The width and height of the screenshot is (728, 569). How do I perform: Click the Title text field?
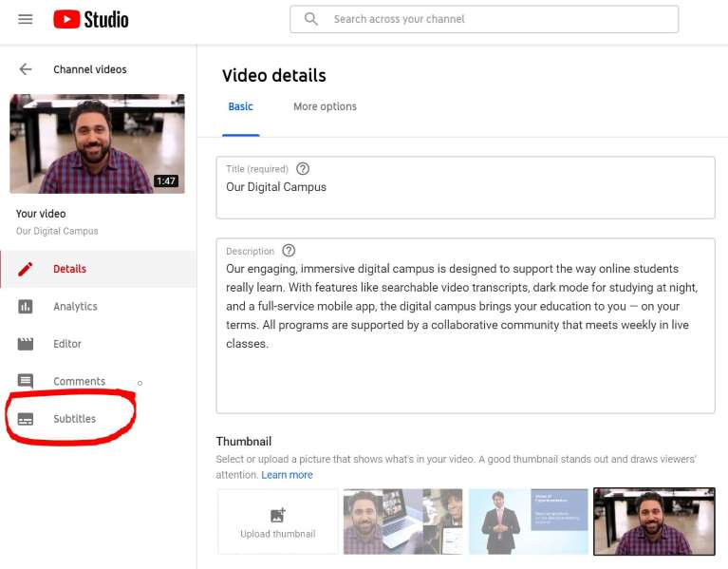[x=465, y=195]
